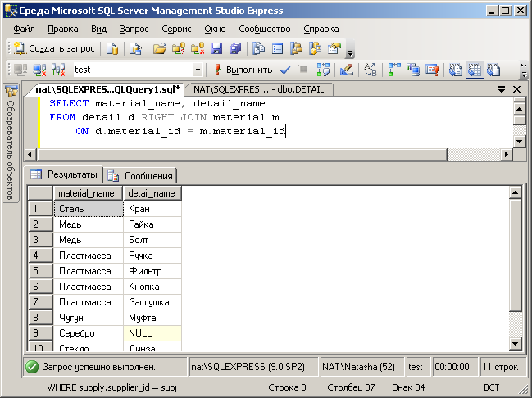This screenshot has width=532, height=398.
Task: Select the Сталь cell
Action: (x=89, y=209)
